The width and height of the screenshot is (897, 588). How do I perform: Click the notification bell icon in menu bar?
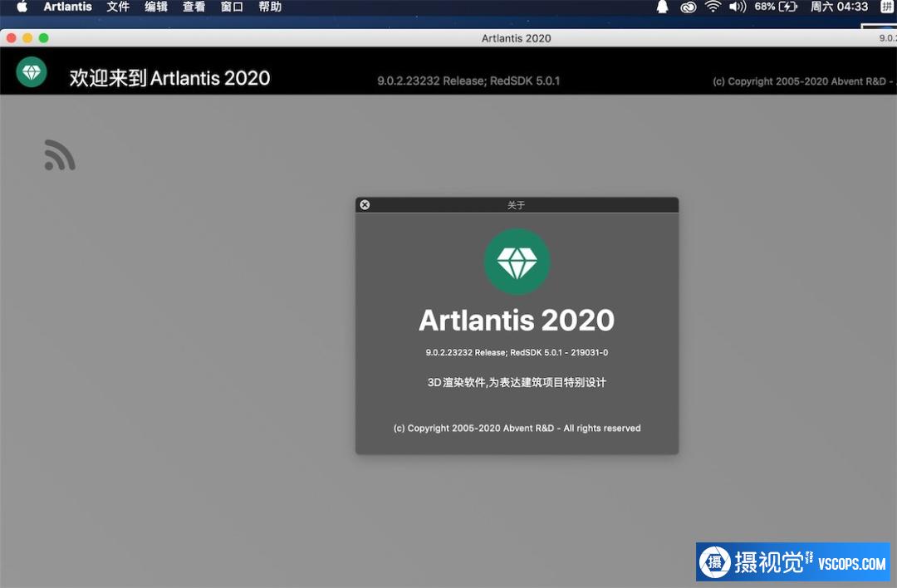[663, 7]
